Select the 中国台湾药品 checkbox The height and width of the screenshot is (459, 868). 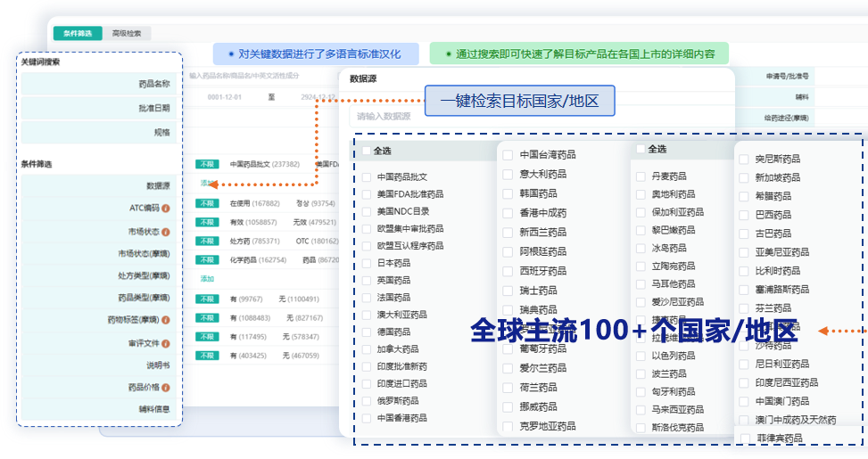click(508, 155)
